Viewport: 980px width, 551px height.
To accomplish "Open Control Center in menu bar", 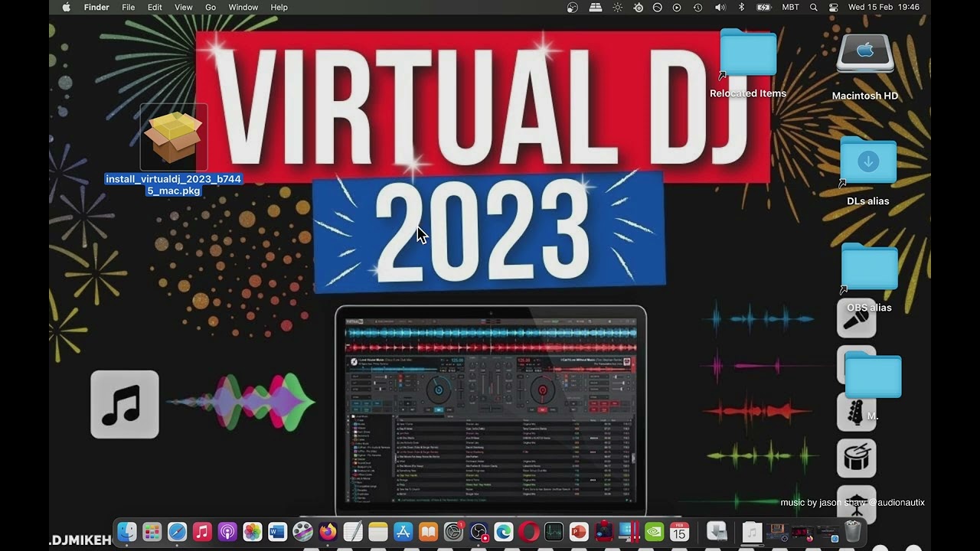I will 834,7.
